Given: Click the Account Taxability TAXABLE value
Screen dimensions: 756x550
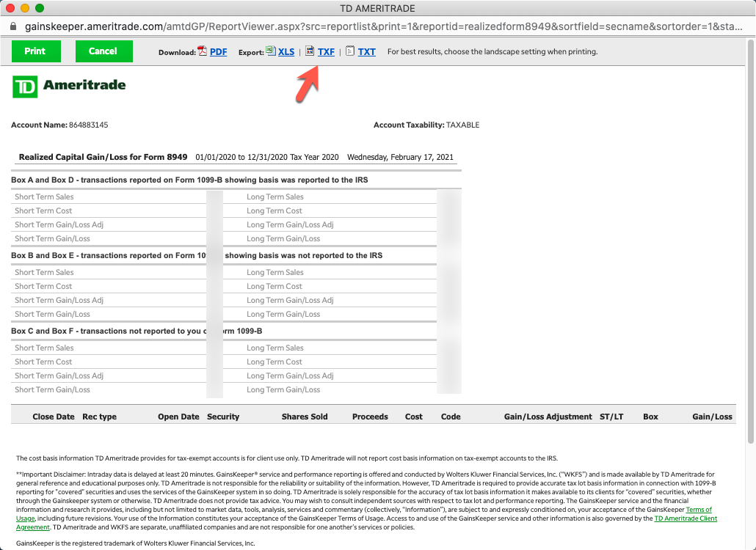Looking at the screenshot, I should tap(463, 125).
